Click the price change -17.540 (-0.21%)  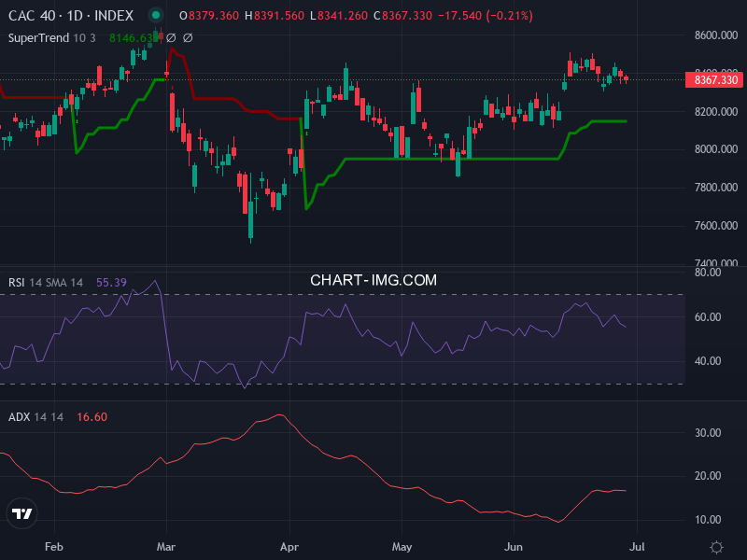pos(486,16)
